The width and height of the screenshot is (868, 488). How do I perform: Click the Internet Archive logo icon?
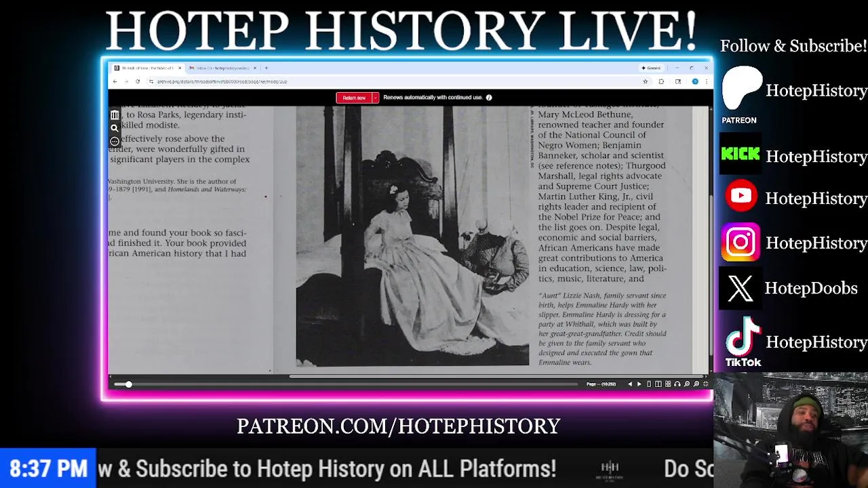(115, 115)
